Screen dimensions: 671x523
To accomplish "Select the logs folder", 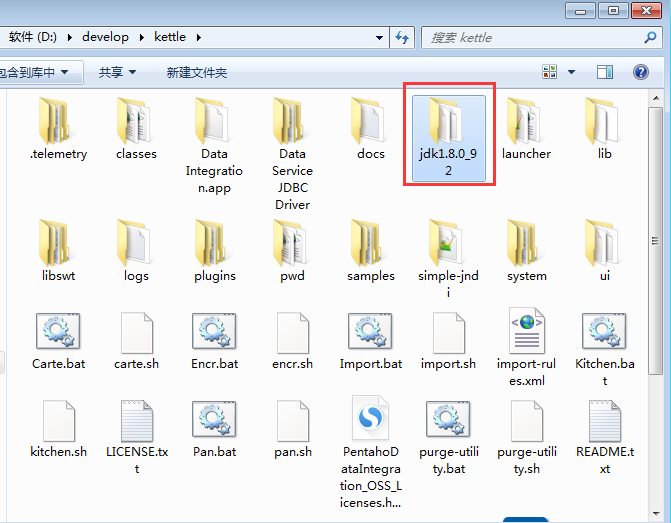I will (136, 251).
